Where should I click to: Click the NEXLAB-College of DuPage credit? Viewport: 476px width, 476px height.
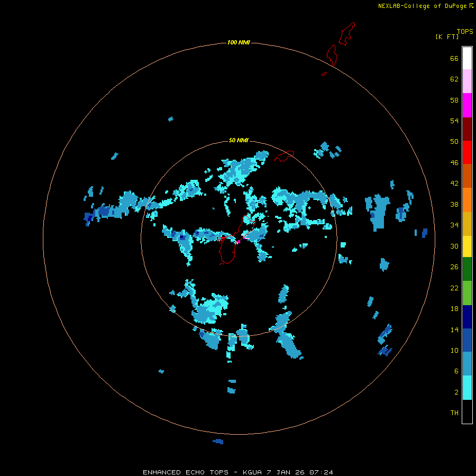[425, 6]
